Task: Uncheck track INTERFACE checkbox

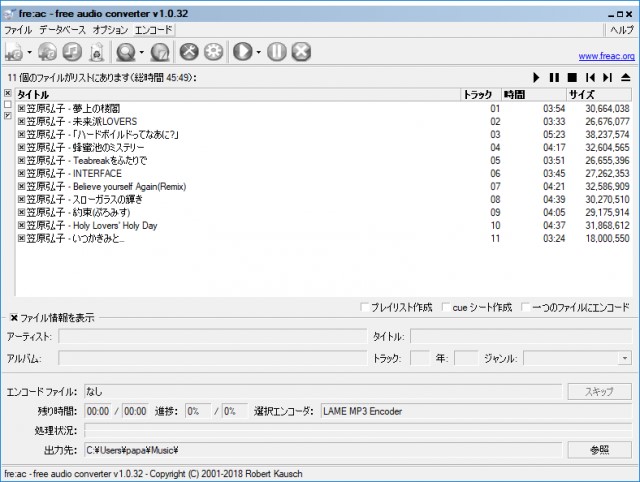Action: click(22, 173)
